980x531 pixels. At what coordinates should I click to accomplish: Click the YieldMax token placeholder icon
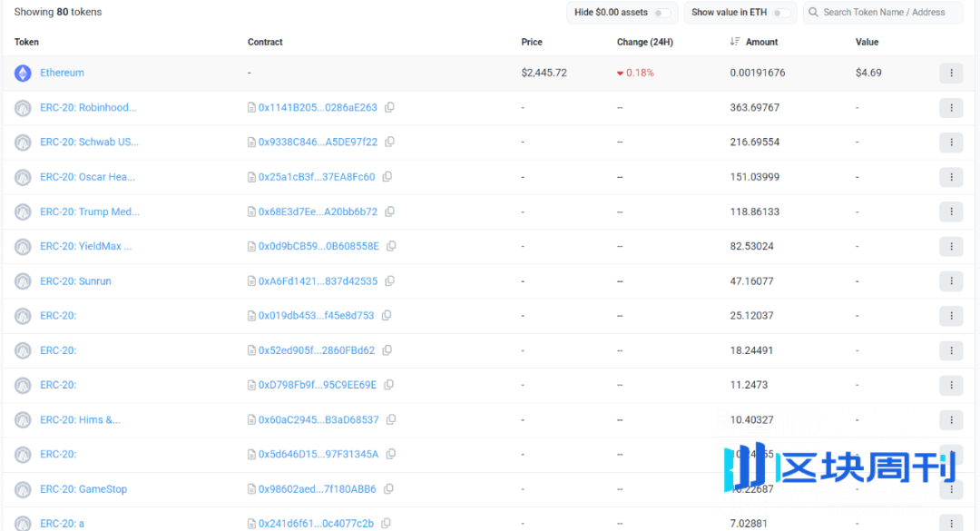point(23,247)
